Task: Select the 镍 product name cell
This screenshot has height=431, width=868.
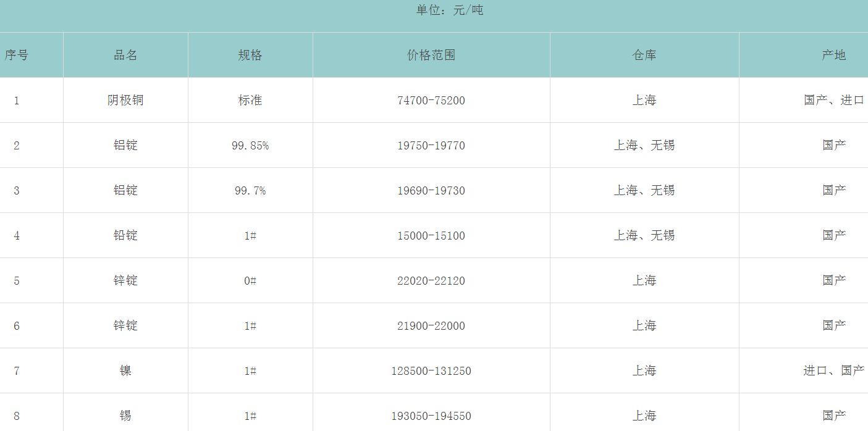Action: click(125, 370)
